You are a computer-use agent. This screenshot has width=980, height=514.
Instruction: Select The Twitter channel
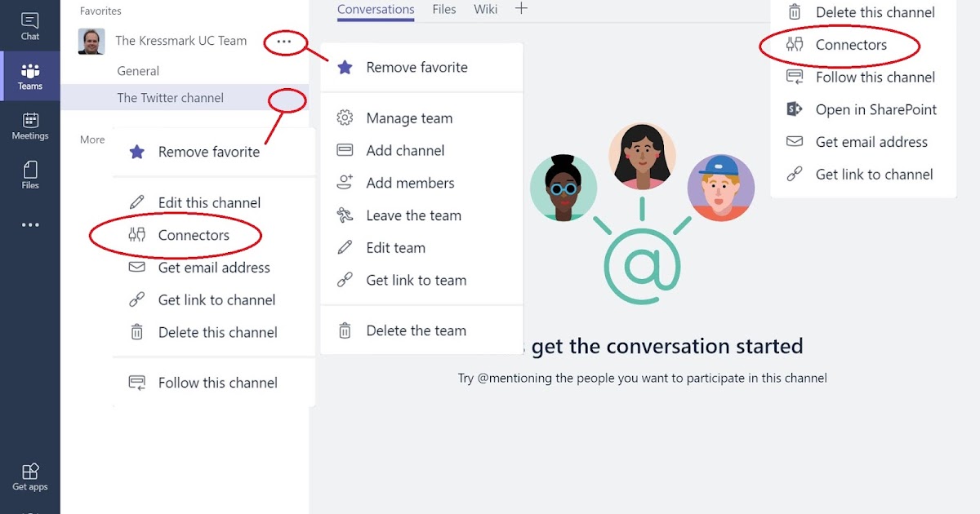[170, 97]
